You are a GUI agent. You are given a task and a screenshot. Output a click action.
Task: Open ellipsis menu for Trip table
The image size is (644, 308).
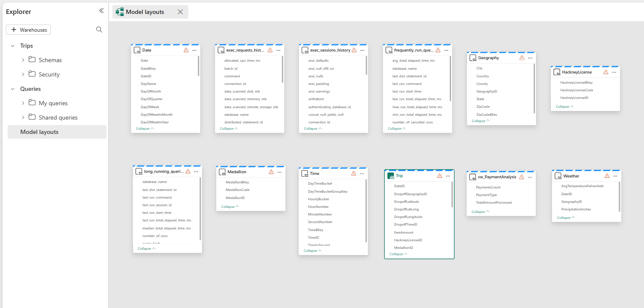(448, 176)
